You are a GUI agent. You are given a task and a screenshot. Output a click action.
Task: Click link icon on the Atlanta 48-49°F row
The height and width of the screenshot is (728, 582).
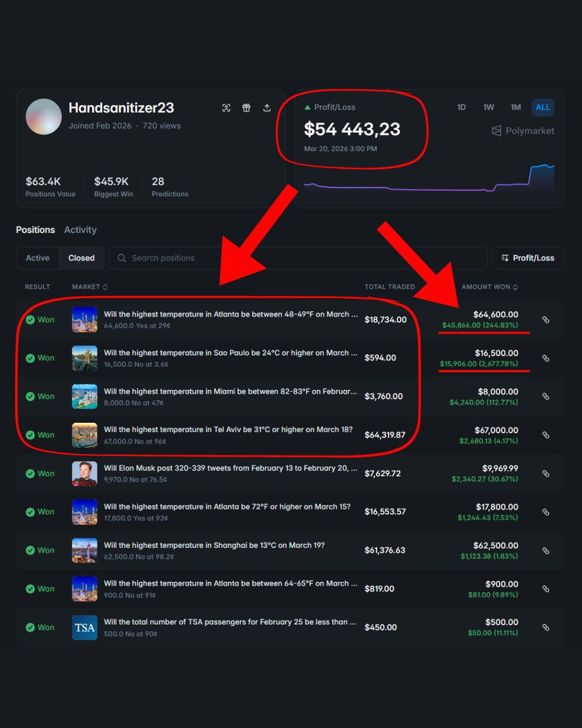tap(546, 320)
